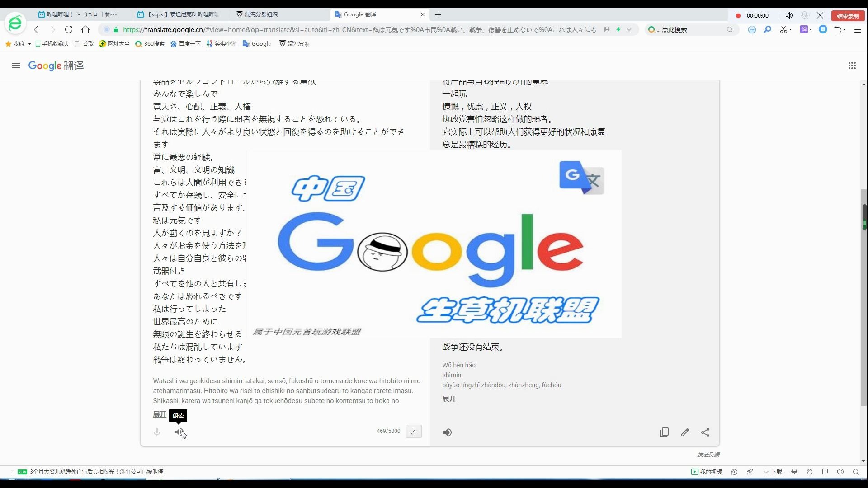
Task: Click the address bar URL field
Action: click(x=359, y=30)
